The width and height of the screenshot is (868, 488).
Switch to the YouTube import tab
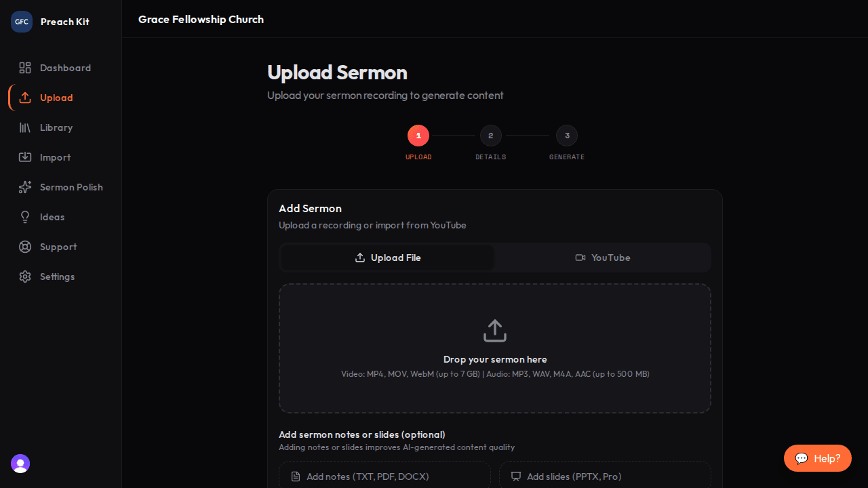tap(602, 258)
